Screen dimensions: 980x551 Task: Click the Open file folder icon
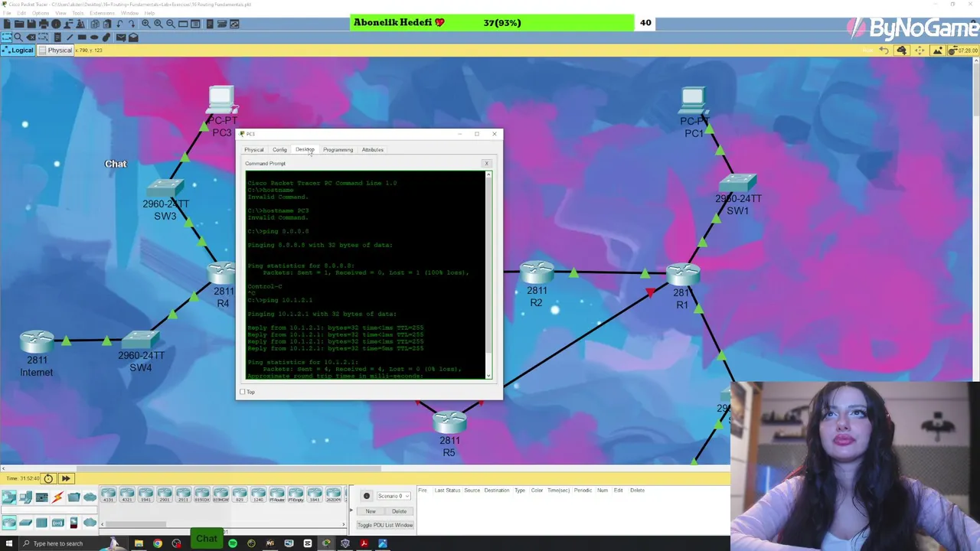coord(19,24)
